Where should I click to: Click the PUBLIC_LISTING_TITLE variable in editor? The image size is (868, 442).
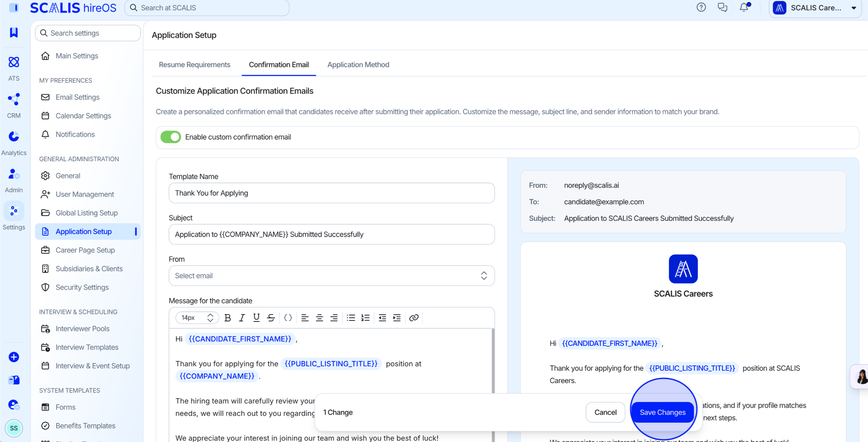point(331,364)
